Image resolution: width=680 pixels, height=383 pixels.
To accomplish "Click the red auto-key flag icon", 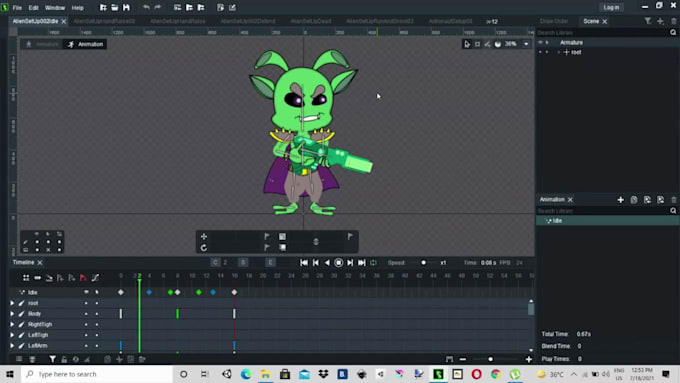I will 83,278.
